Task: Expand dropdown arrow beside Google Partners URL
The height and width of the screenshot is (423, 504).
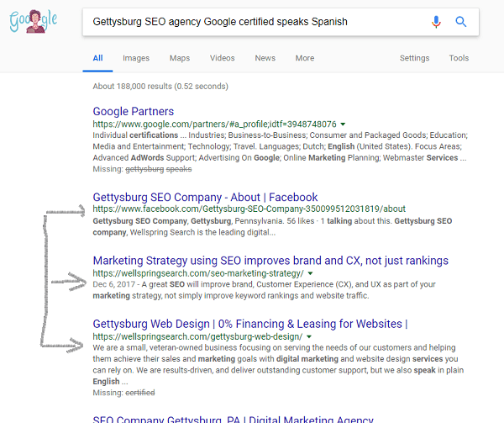Action: [343, 124]
